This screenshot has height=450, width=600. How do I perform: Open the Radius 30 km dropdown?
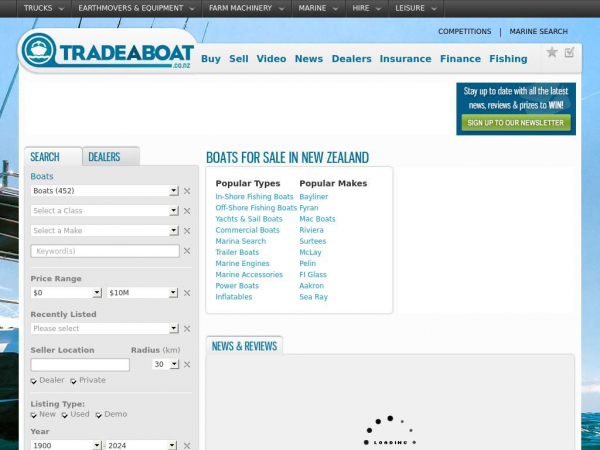166,364
